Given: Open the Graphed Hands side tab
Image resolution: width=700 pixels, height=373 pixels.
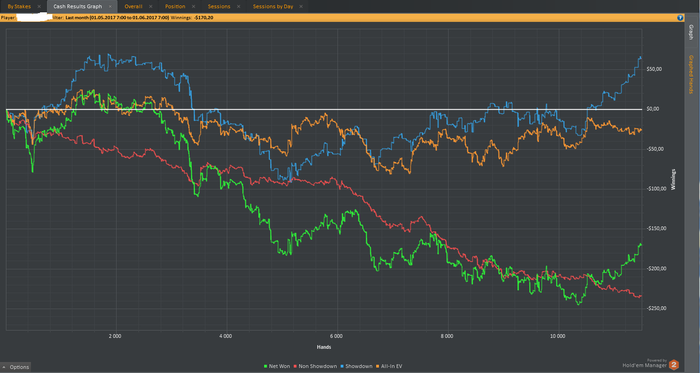Looking at the screenshot, I should coord(691,75).
